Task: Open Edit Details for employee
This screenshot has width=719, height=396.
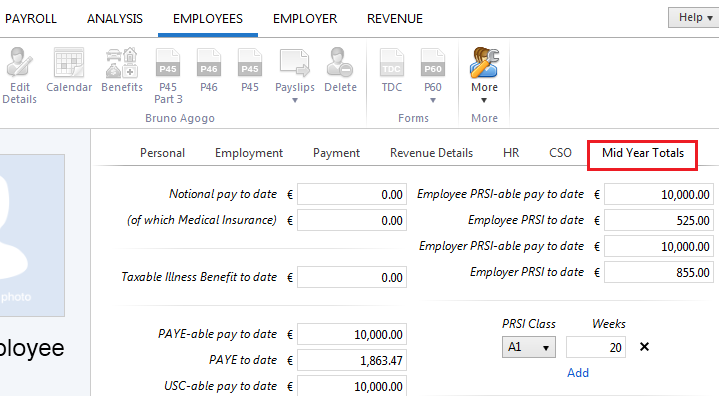Action: pyautogui.click(x=19, y=76)
